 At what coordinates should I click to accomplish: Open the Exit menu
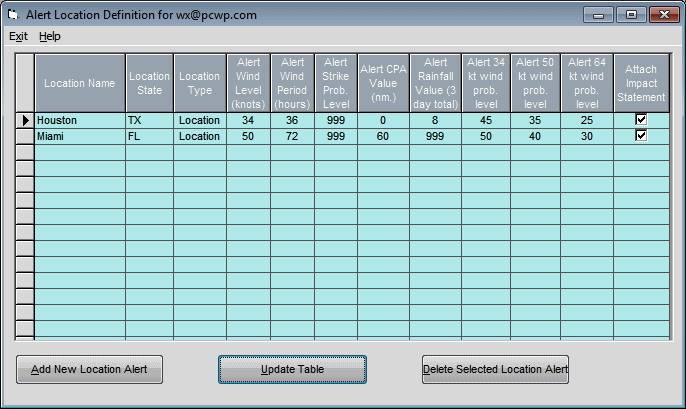(x=18, y=36)
